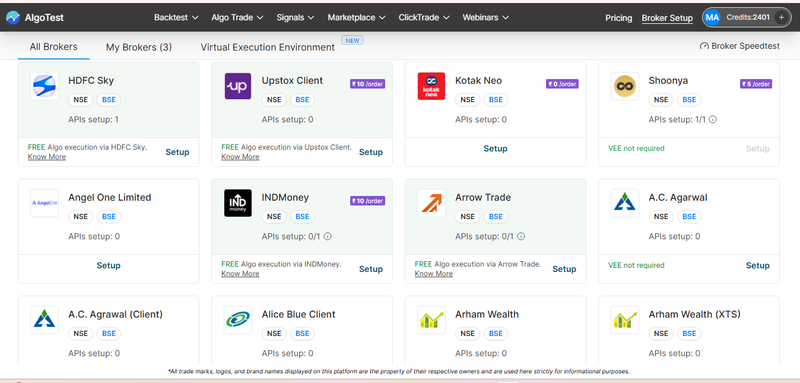
Task: Click Setup for HDFC Sky
Action: [x=177, y=152]
